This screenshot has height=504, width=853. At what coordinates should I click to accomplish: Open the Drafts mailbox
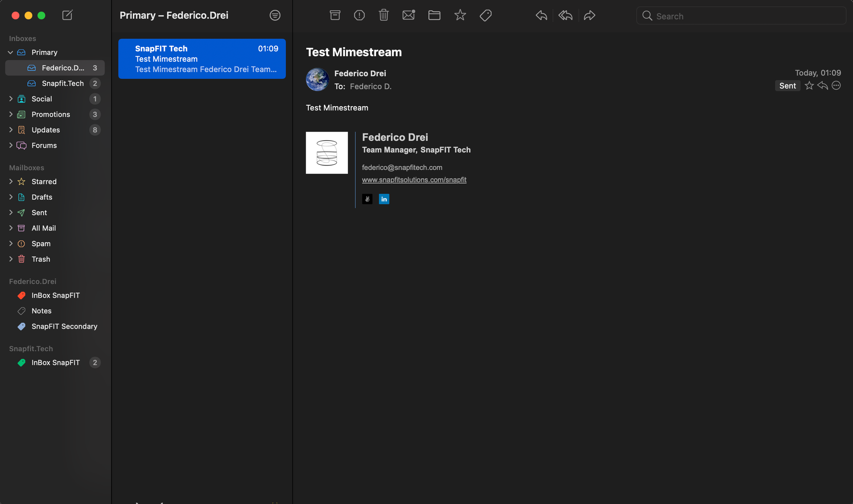coord(55,197)
